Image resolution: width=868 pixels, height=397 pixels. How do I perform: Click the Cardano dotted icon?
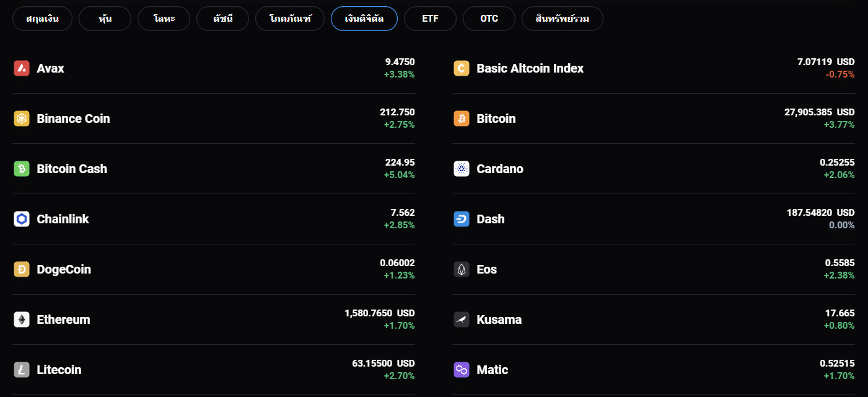pyautogui.click(x=462, y=169)
